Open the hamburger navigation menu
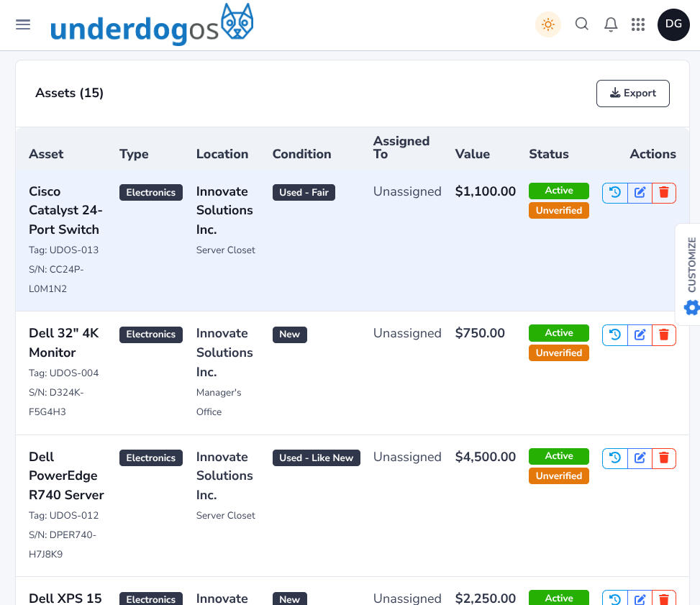The height and width of the screenshot is (605, 700). tap(23, 24)
